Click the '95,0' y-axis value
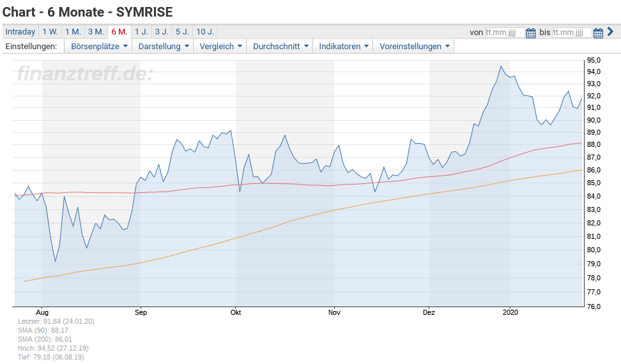The height and width of the screenshot is (364, 621). coord(594,60)
